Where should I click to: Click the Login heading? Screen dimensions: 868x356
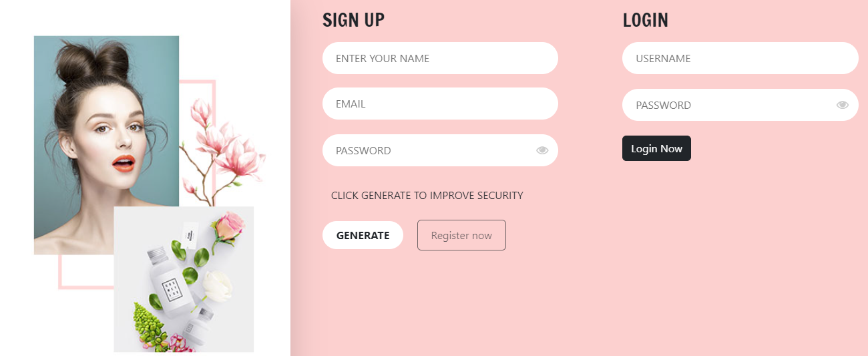pyautogui.click(x=645, y=20)
